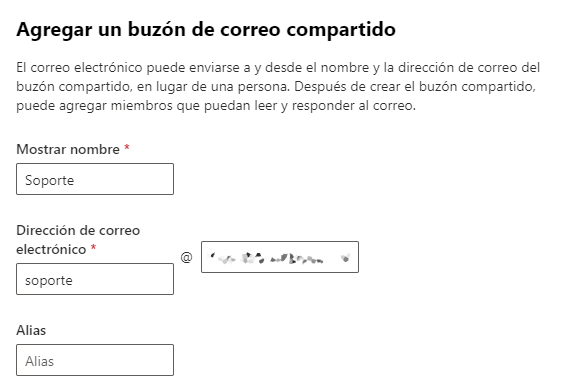The image size is (561, 383).
Task: Click the chevron arrow inside the domain box
Action: pyautogui.click(x=345, y=257)
